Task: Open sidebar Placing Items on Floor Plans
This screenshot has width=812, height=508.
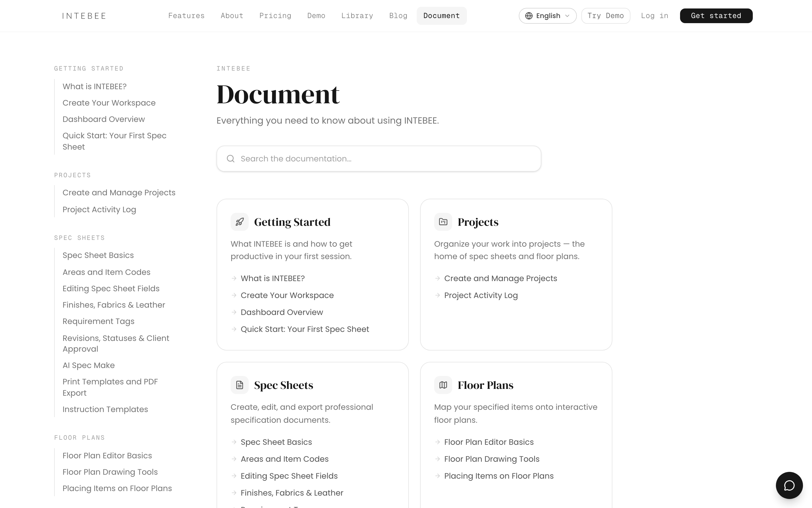Action: 117,488
